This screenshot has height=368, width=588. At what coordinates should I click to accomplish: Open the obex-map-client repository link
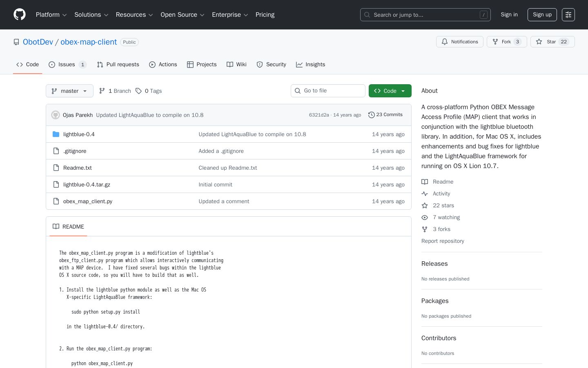(89, 42)
